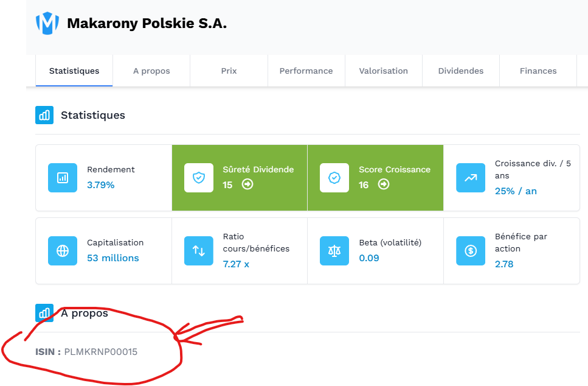
Task: Click the Statistiques section bar-chart icon
Action: coord(44,115)
